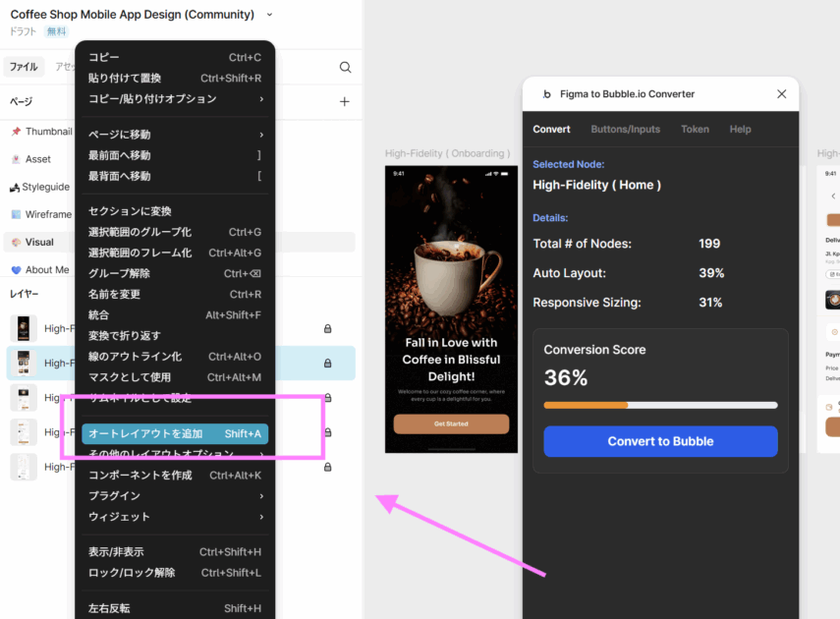840x619 pixels.
Task: Switch to the ファイル tab
Action: 24,67
